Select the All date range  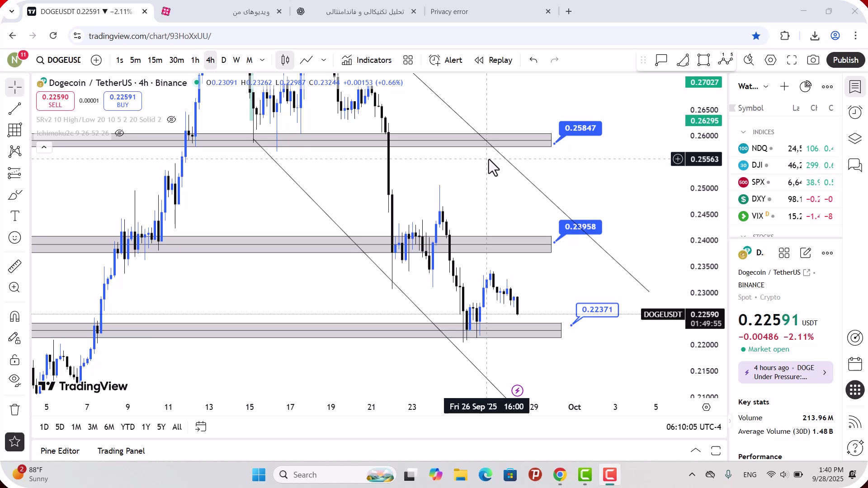(177, 427)
